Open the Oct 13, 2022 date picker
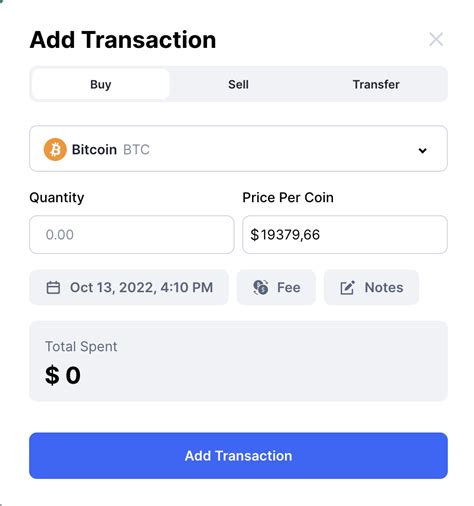This screenshot has height=506, width=474. click(x=129, y=287)
